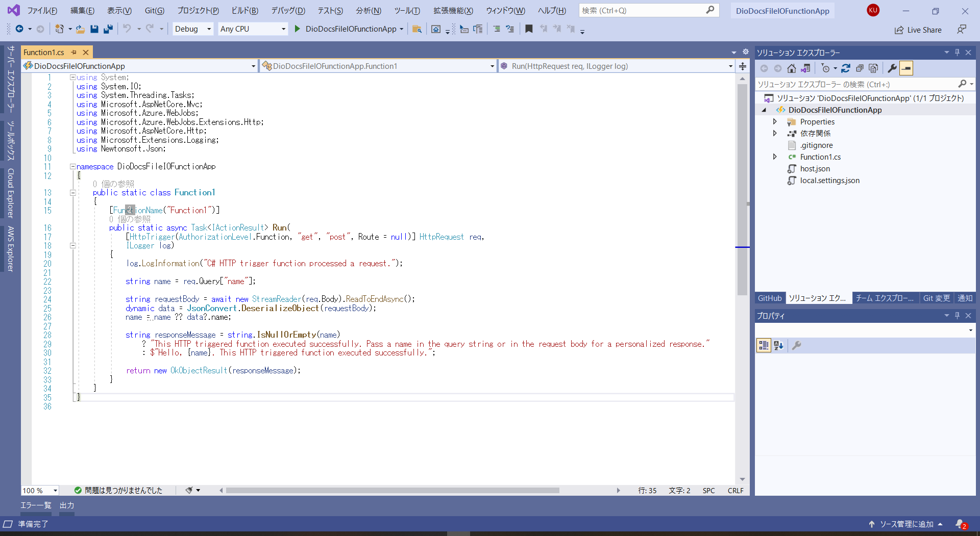Open the ファイル(F) menu

(42, 10)
